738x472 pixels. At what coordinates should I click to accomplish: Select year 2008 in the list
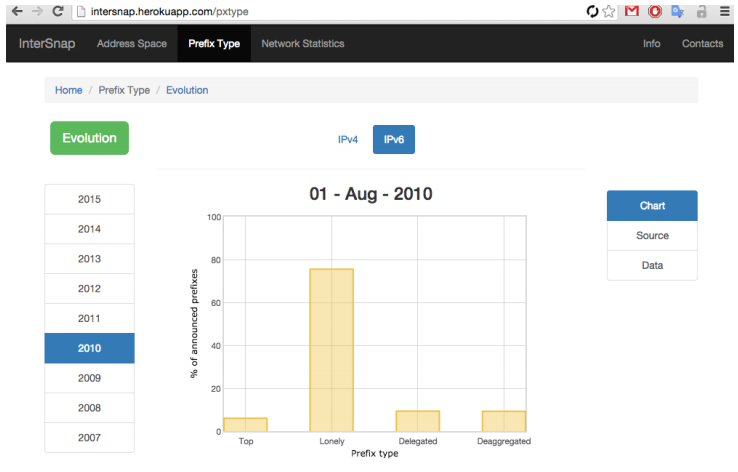point(89,408)
